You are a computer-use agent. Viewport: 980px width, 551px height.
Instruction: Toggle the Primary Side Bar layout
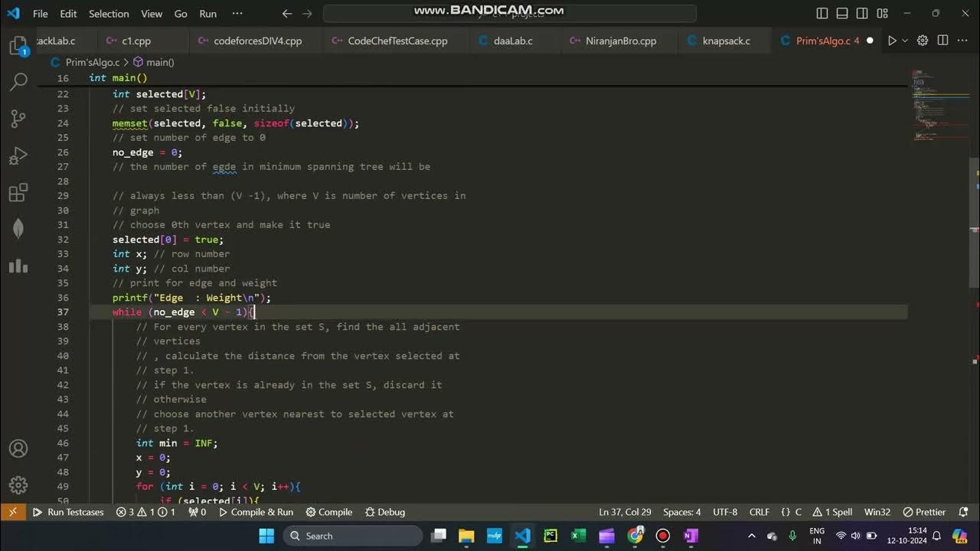coord(822,14)
